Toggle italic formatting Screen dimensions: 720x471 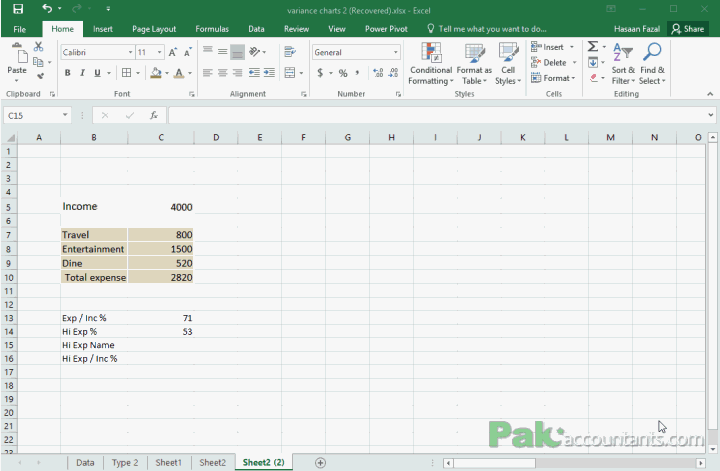click(x=82, y=73)
